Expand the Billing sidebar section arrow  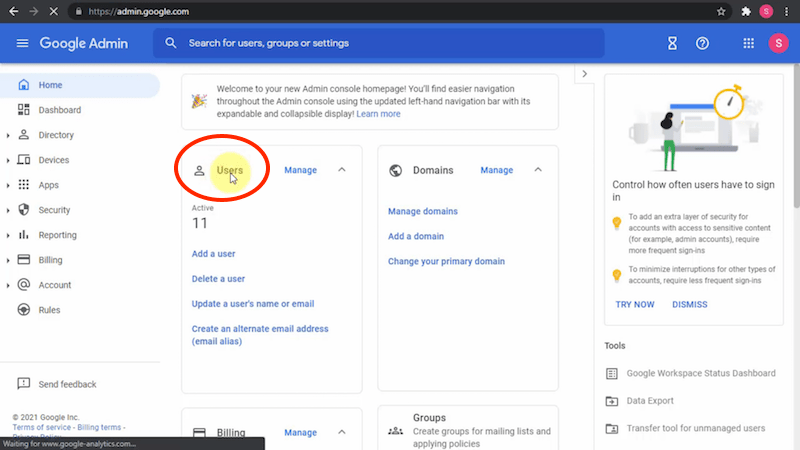(x=8, y=260)
